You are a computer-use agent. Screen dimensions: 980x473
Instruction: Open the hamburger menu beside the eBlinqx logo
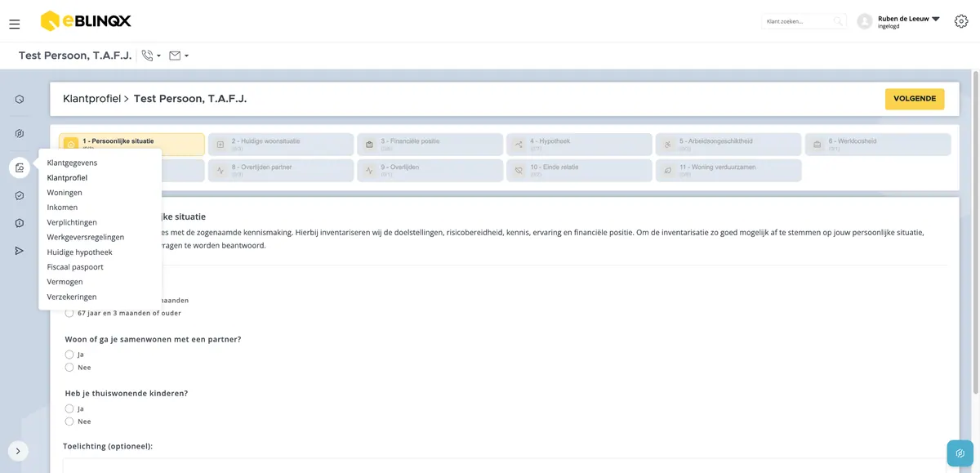pyautogui.click(x=15, y=25)
